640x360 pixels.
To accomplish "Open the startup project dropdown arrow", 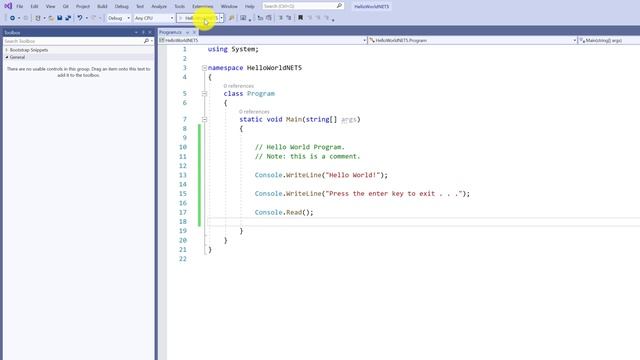I will (222, 18).
